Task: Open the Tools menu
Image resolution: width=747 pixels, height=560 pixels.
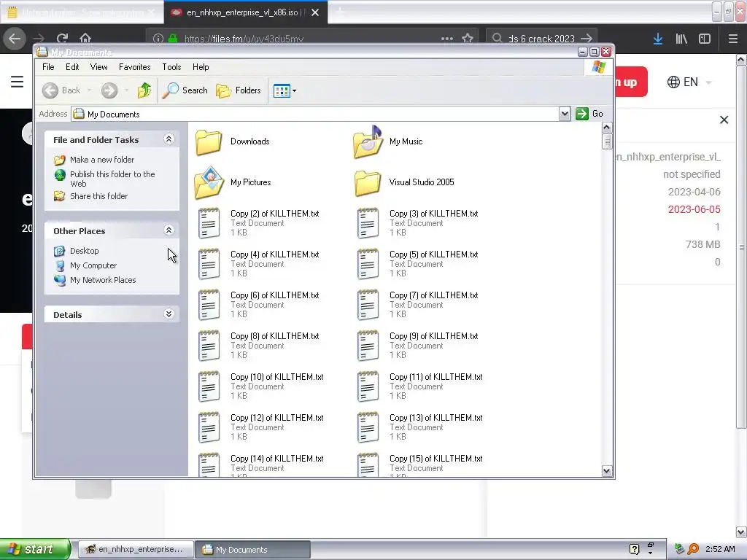Action: pos(171,67)
